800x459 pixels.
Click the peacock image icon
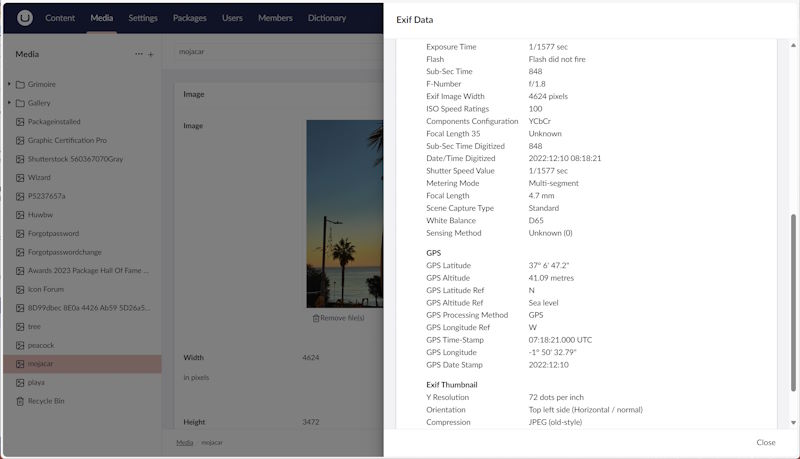pyautogui.click(x=20, y=345)
